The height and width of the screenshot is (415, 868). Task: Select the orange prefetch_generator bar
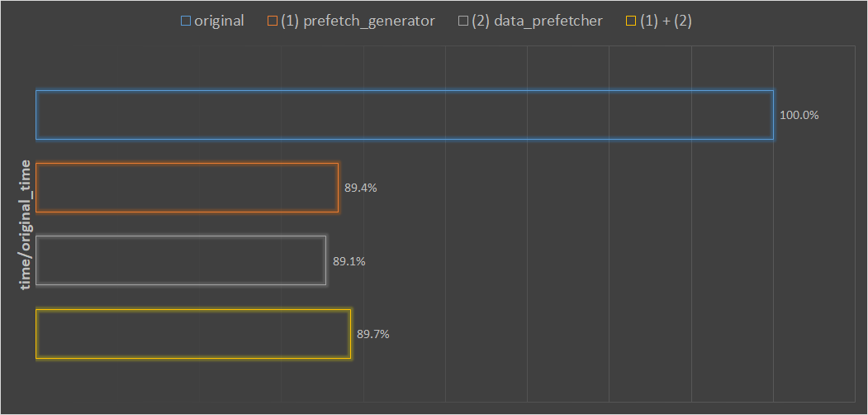[x=187, y=188]
